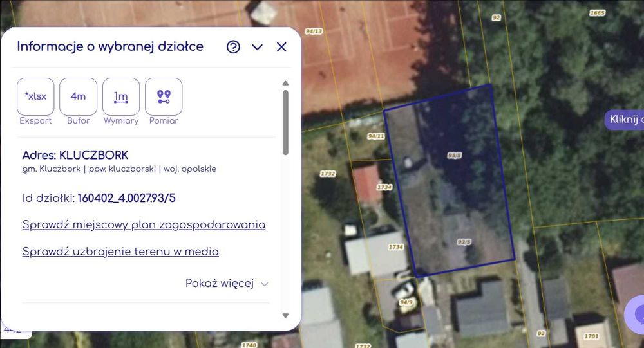Click parcel label 1701 on map
Image resolution: width=644 pixels, height=348 pixels.
point(591,336)
